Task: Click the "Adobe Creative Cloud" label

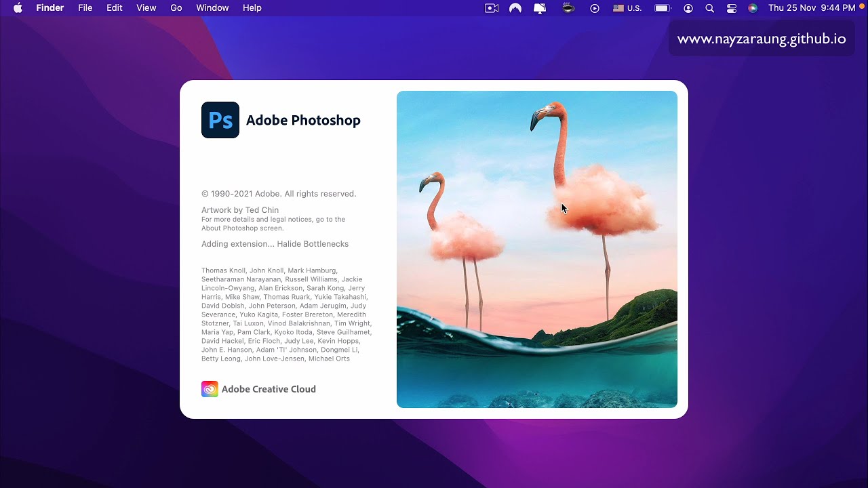Action: pyautogui.click(x=269, y=389)
